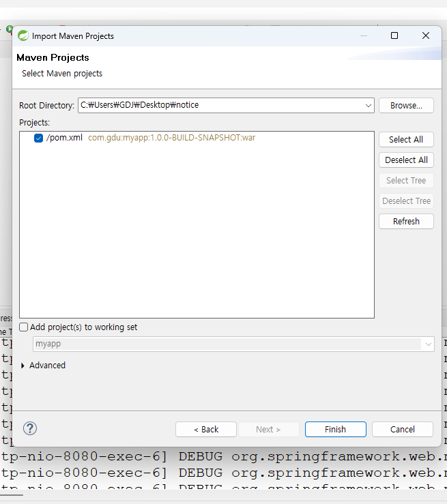Click the Select Tree button
The height and width of the screenshot is (504, 447).
click(x=406, y=180)
